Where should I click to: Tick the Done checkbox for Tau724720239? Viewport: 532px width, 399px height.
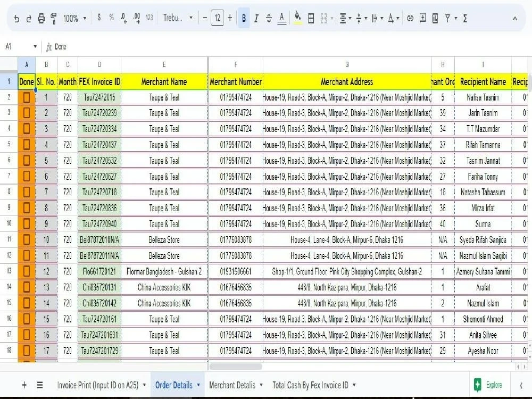(x=27, y=113)
